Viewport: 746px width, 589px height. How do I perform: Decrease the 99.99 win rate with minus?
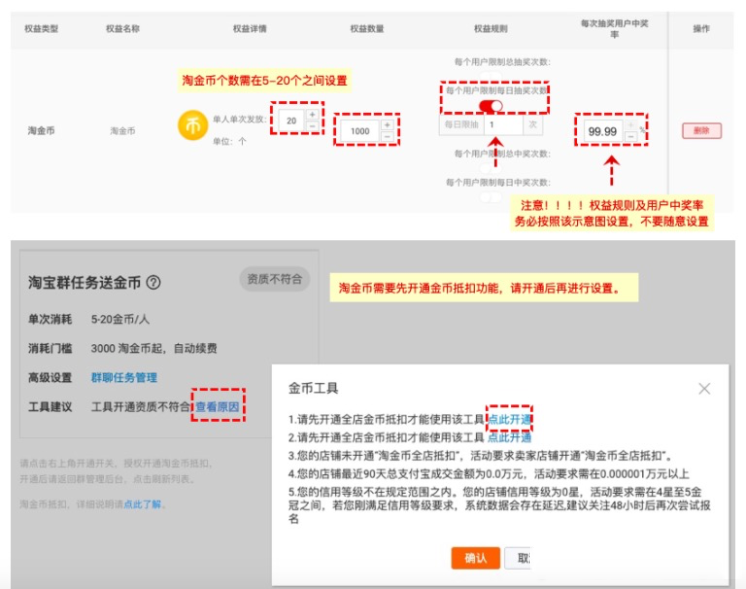(x=631, y=137)
